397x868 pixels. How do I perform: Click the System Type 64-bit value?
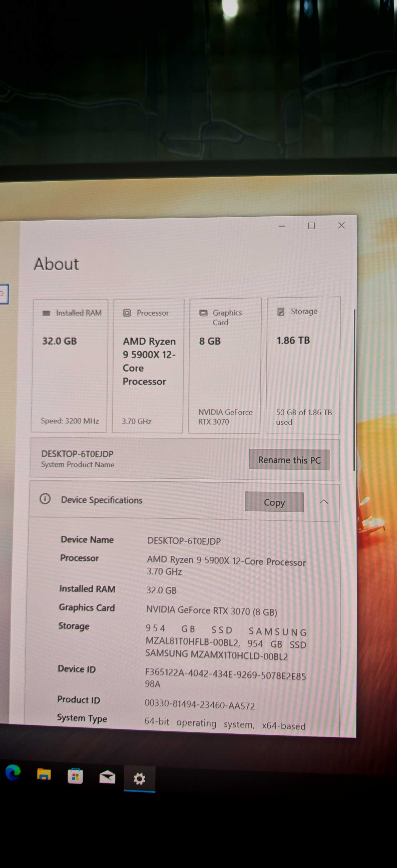(225, 724)
